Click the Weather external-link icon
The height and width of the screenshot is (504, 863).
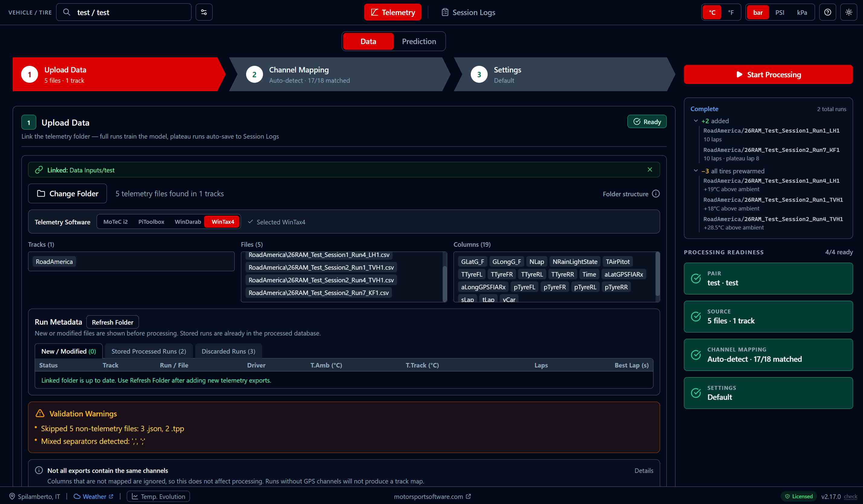click(x=111, y=496)
